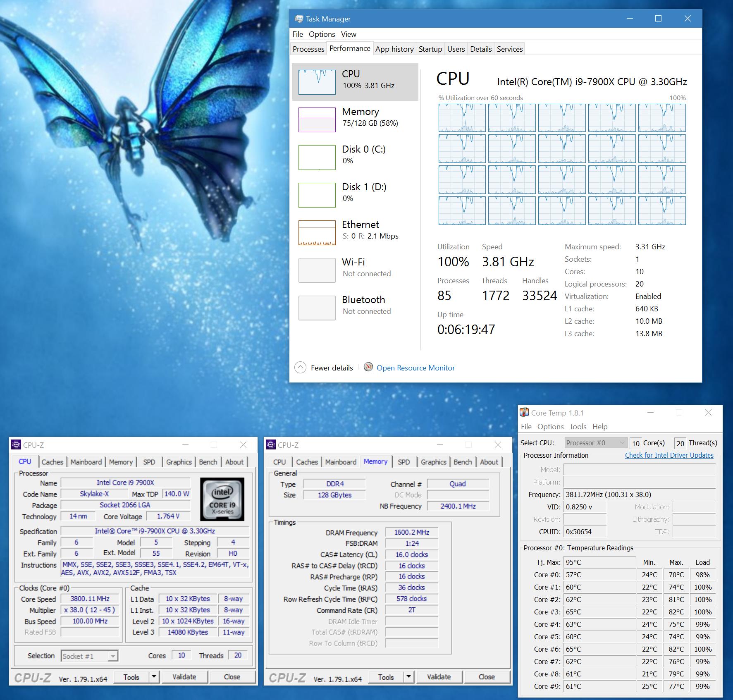
Task: Open Task Manager View menu
Action: 349,34
